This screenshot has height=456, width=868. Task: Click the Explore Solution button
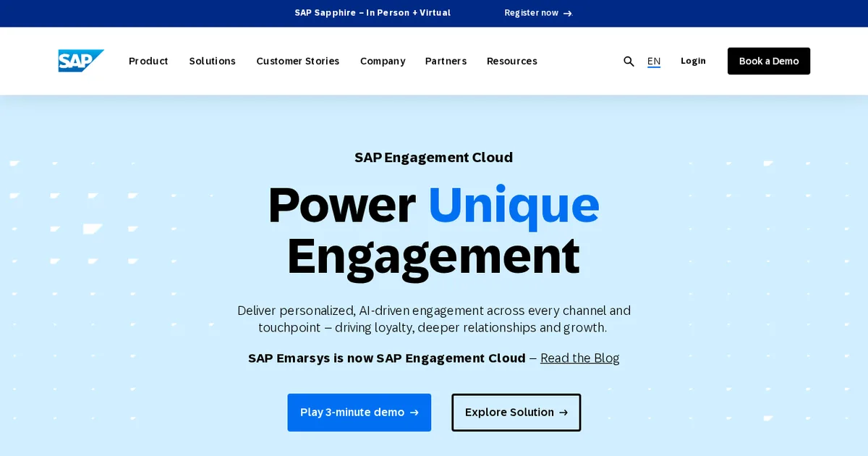point(516,413)
